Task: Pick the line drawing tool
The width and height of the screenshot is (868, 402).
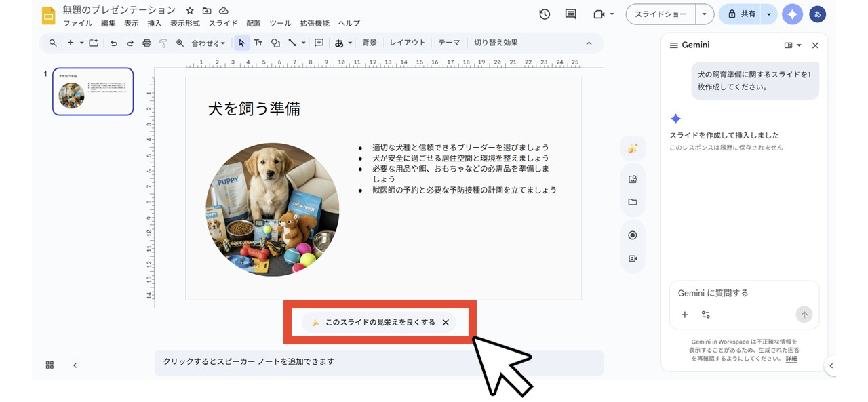Action: [x=290, y=43]
